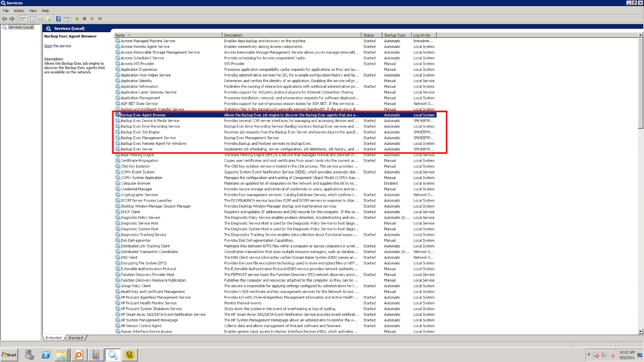Select Backup Exec Error Recording Service row
Viewport: 644px width, 362px height.
coord(275,126)
